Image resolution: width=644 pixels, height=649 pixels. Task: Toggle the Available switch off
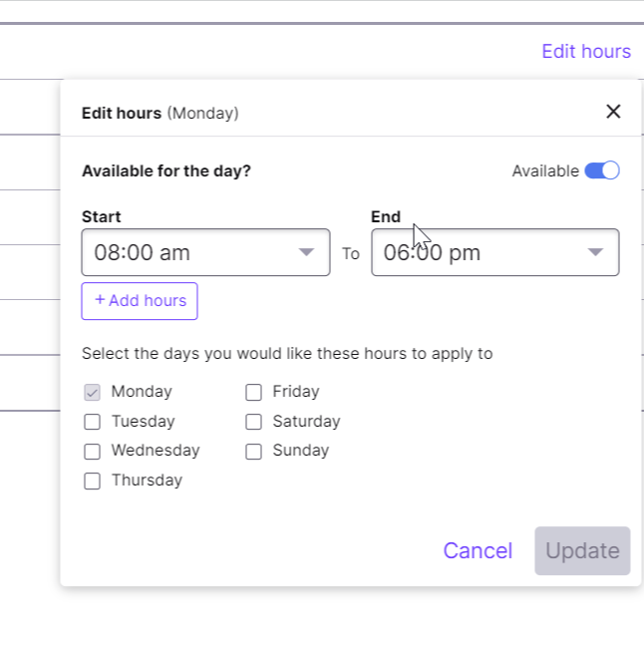[602, 170]
